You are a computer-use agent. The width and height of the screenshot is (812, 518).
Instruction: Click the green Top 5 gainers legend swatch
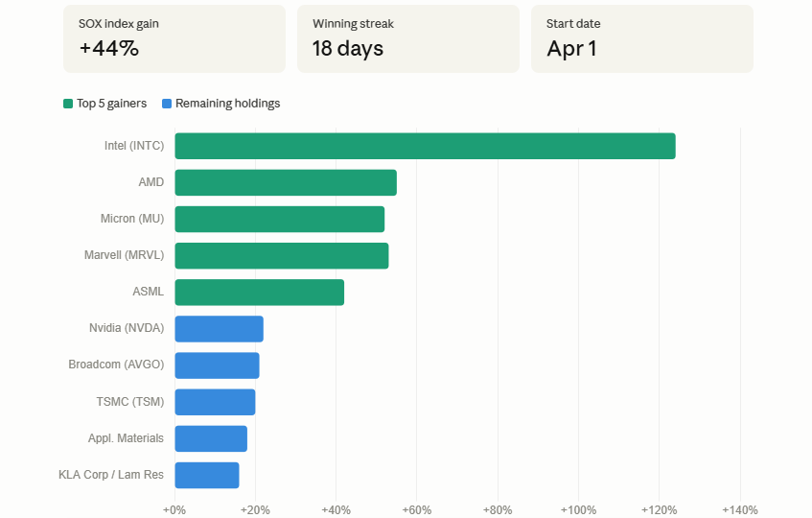(68, 104)
